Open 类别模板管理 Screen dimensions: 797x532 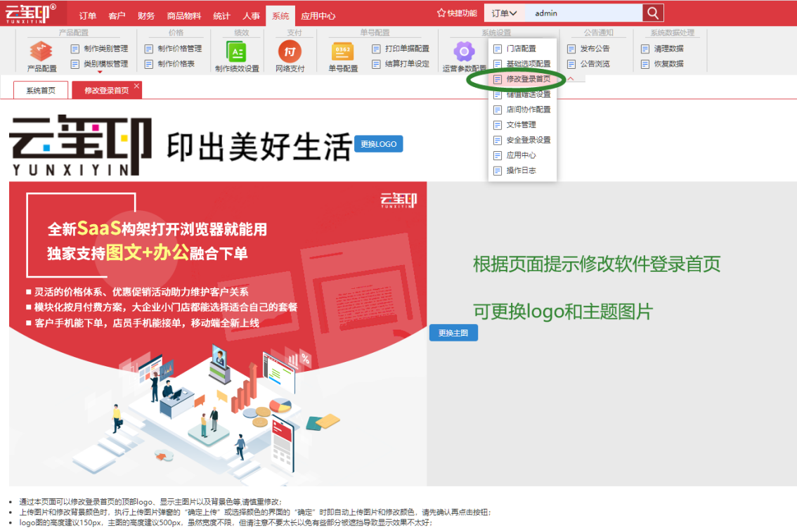99,64
